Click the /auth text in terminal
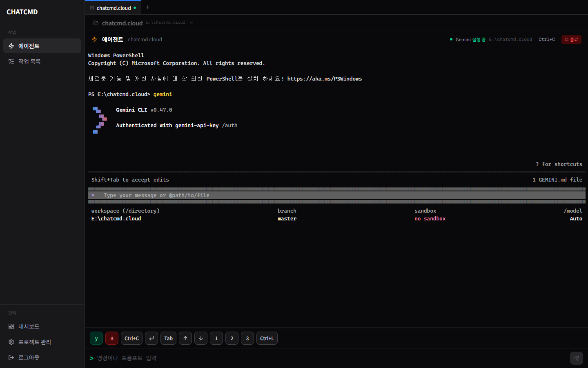Viewport: 588px width, 368px height. coord(229,126)
